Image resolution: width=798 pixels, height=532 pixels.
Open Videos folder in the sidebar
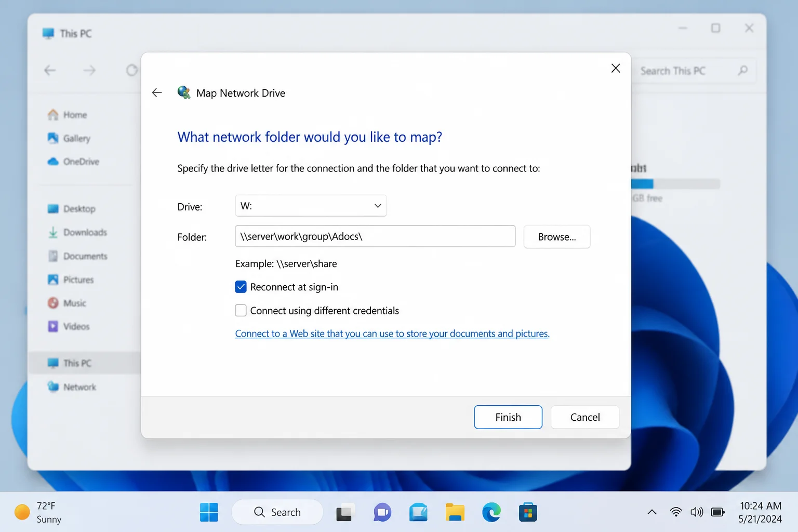tap(69, 326)
